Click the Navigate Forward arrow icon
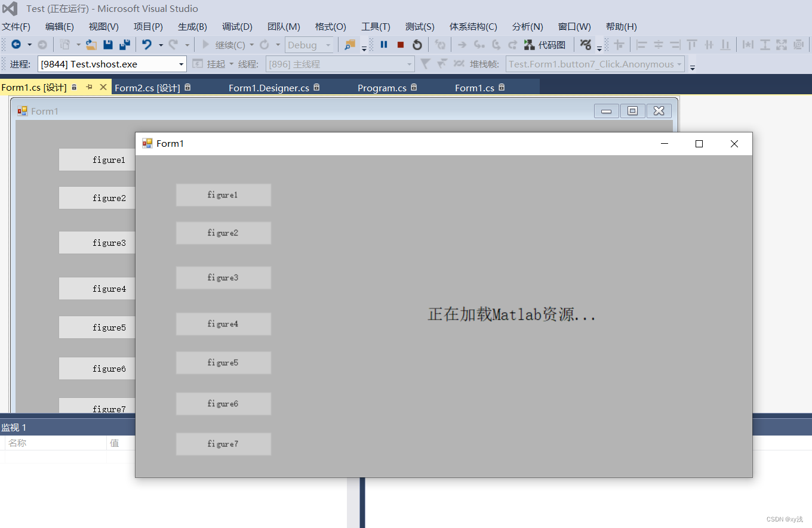Viewport: 812px width, 528px height. tap(42, 45)
